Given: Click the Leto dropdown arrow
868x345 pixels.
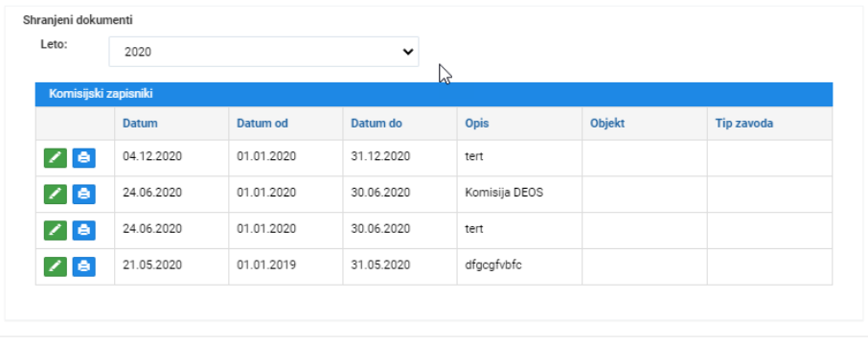Looking at the screenshot, I should coord(408,52).
